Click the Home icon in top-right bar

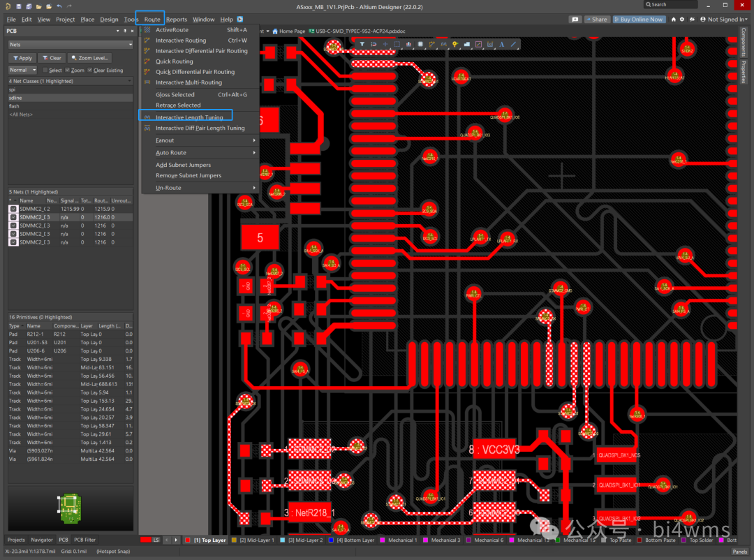click(x=673, y=20)
